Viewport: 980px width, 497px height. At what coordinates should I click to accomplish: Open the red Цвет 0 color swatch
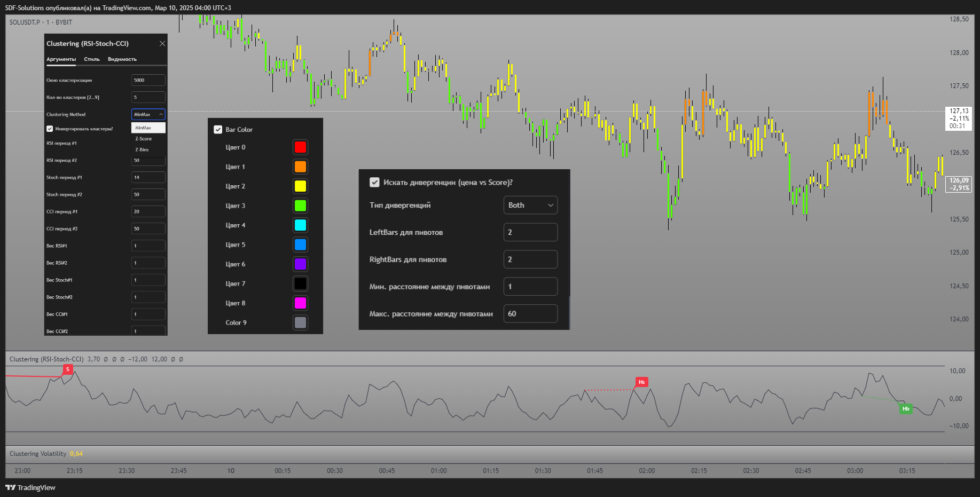click(x=300, y=147)
